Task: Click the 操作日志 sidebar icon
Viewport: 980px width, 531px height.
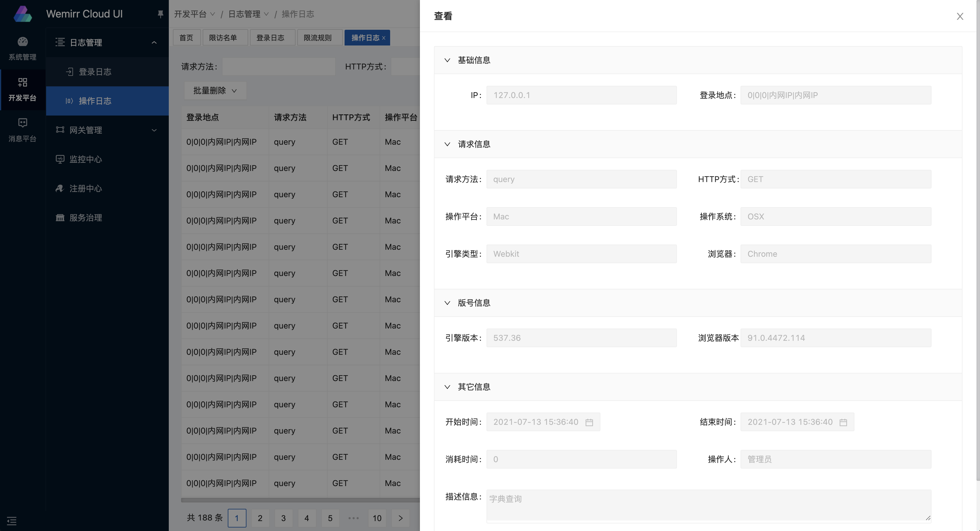Action: point(69,101)
